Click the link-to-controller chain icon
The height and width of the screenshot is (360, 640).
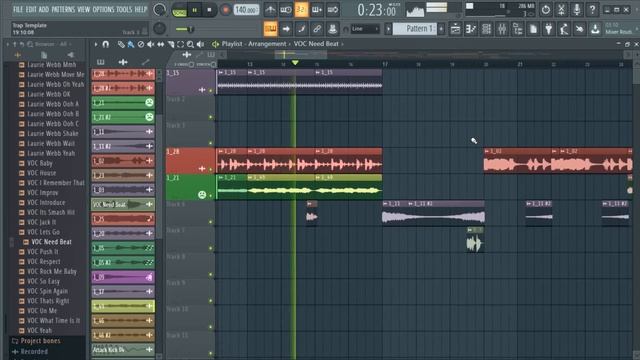coord(317,29)
